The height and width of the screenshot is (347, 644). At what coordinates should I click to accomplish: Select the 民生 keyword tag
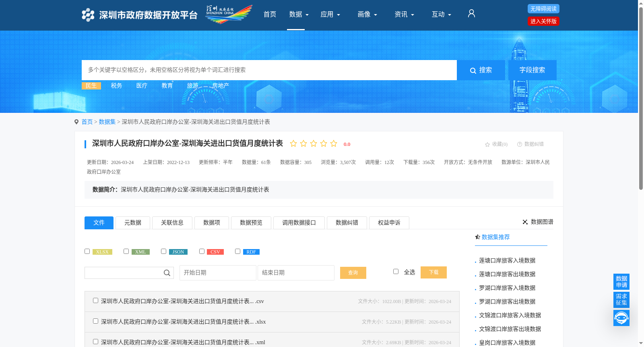click(x=91, y=86)
